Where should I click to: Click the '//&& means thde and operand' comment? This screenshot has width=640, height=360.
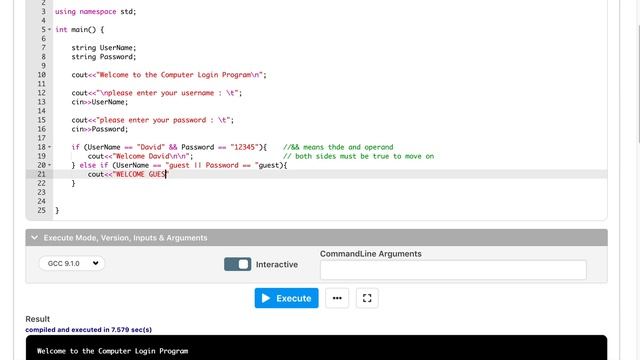coord(338,147)
